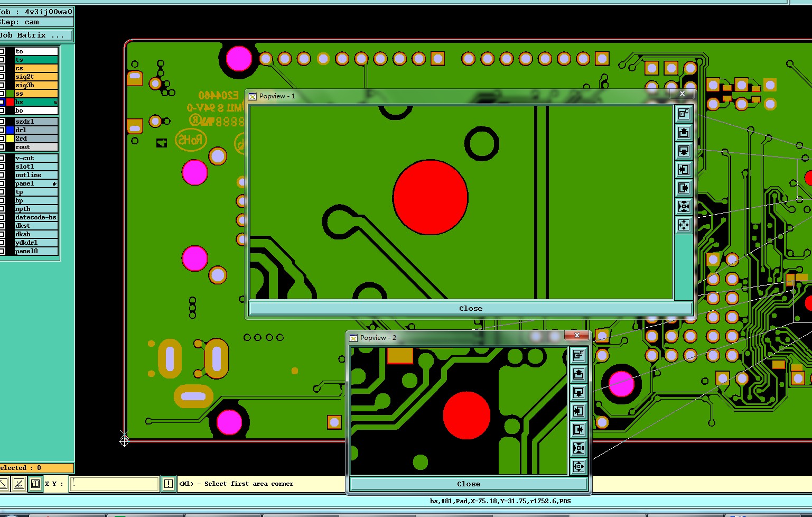
Task: Select the 'tp' layer row
Action: pos(36,192)
